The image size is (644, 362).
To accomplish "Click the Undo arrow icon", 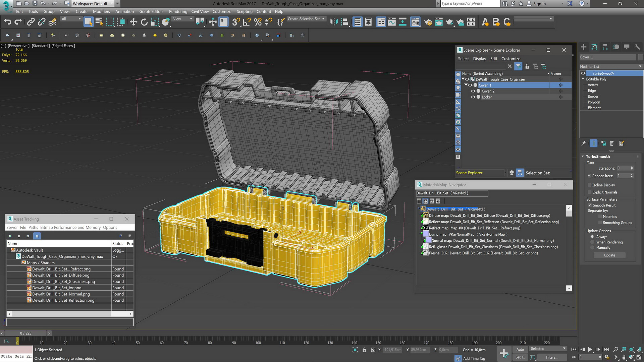I will click(x=7, y=22).
